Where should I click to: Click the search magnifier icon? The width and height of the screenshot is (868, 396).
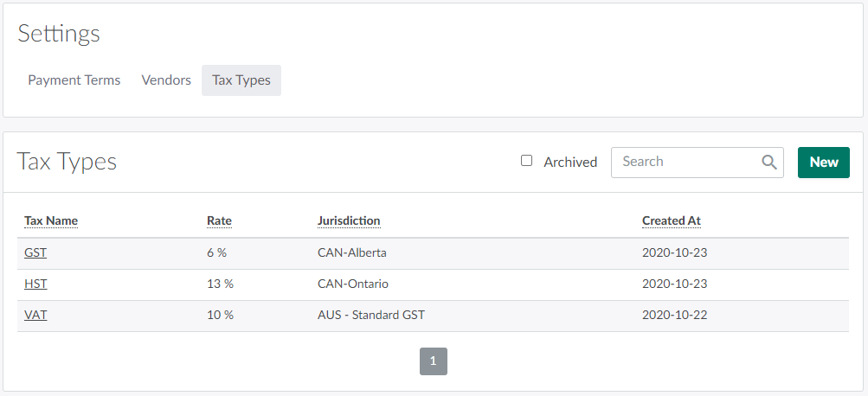click(768, 162)
